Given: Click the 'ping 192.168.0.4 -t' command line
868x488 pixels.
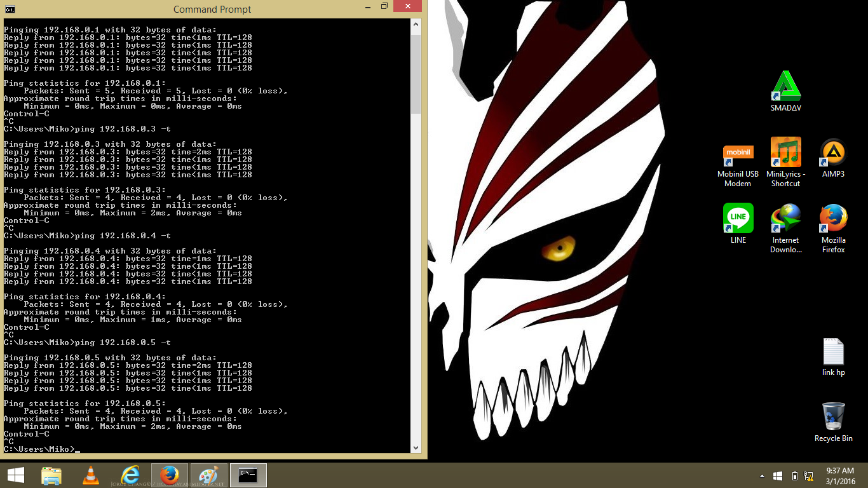Looking at the screenshot, I should (x=86, y=236).
